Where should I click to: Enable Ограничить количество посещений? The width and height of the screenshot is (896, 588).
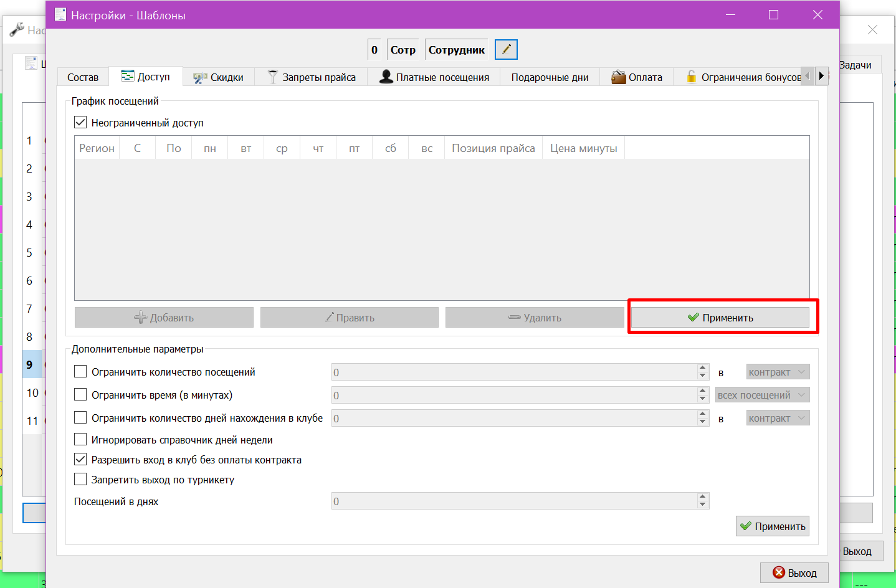click(x=80, y=372)
